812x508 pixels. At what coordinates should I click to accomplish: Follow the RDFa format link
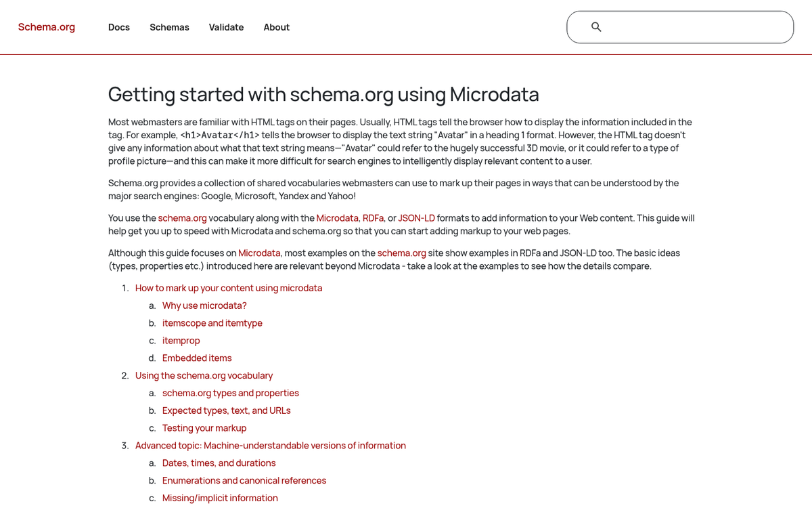(x=374, y=218)
